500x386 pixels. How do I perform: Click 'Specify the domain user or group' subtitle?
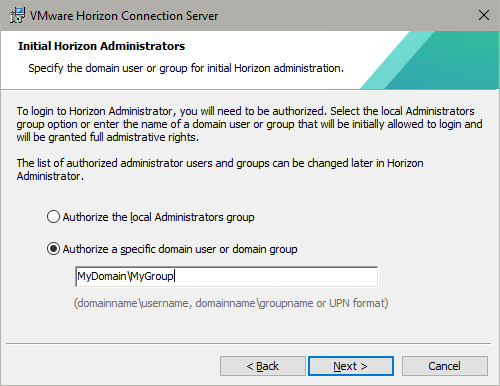[x=186, y=68]
